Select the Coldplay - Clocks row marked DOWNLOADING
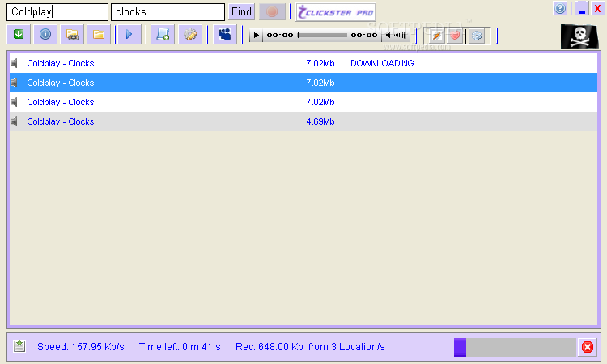Image resolution: width=607 pixels, height=364 pixels. coord(303,63)
